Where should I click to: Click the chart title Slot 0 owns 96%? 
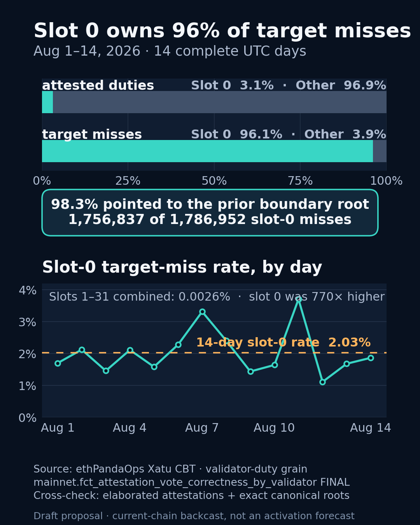coord(222,31)
